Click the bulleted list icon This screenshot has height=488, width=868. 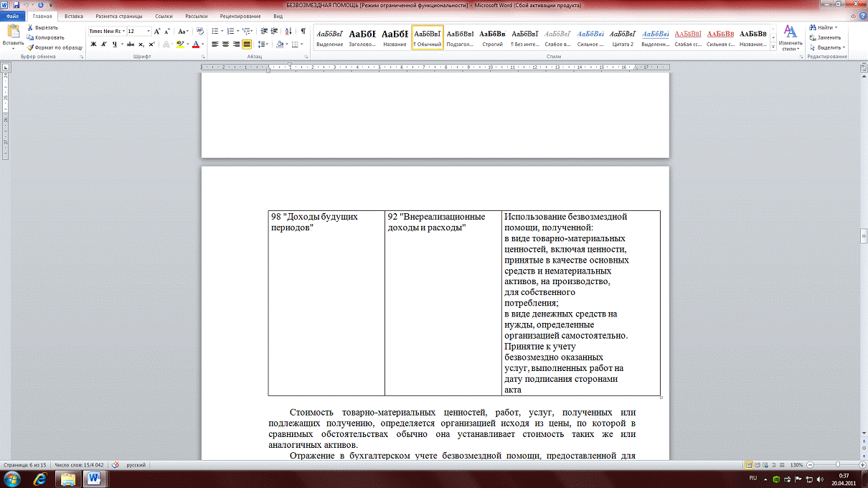click(x=215, y=32)
